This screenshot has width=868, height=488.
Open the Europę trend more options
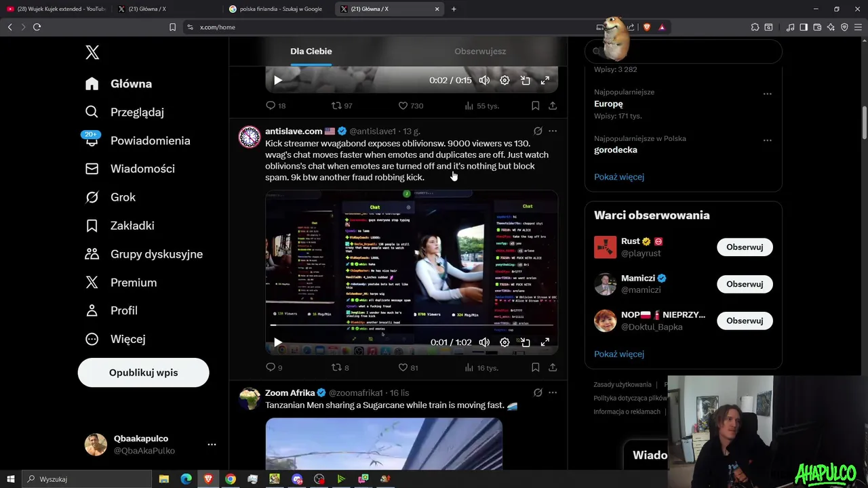tap(768, 94)
